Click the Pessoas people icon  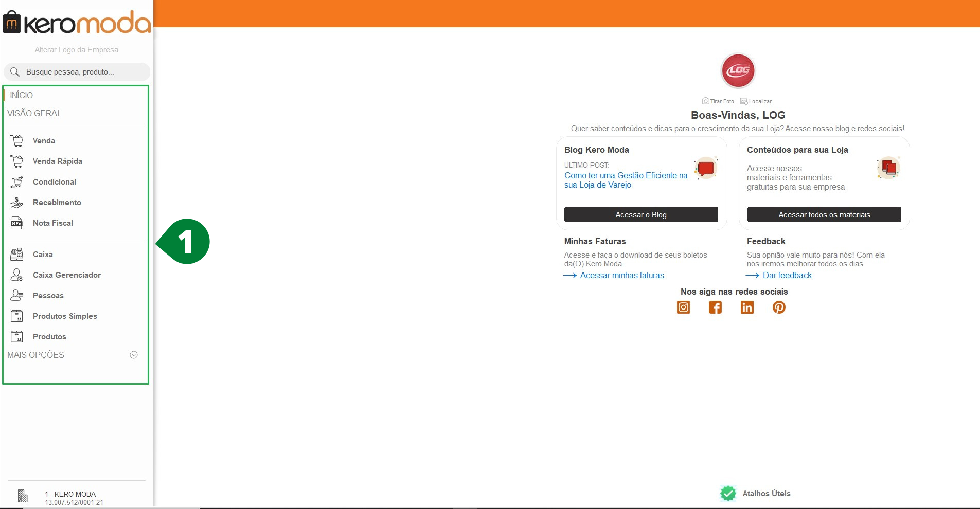[x=17, y=295]
